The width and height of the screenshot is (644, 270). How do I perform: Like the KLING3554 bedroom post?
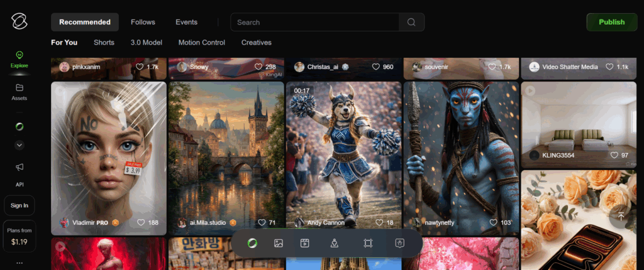coord(613,155)
